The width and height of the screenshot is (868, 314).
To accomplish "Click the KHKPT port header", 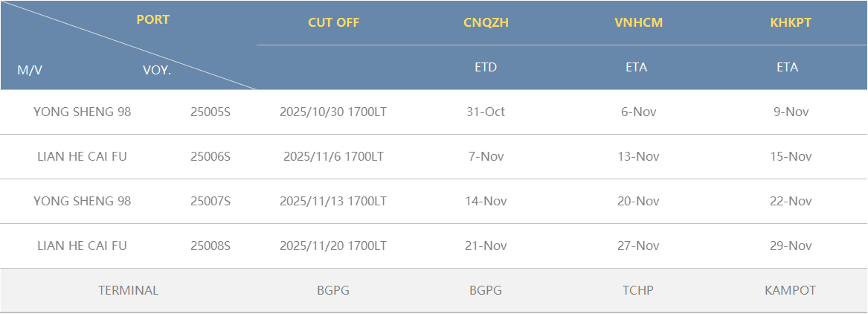I will [x=791, y=22].
